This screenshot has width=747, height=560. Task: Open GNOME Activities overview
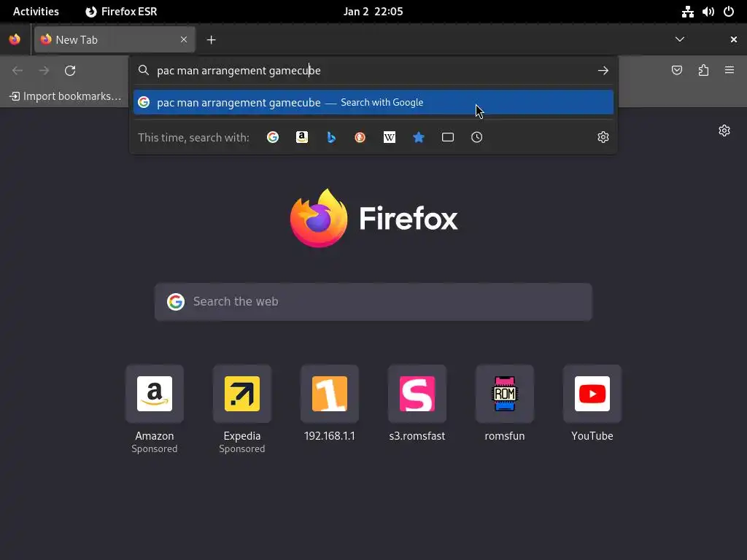[36, 12]
